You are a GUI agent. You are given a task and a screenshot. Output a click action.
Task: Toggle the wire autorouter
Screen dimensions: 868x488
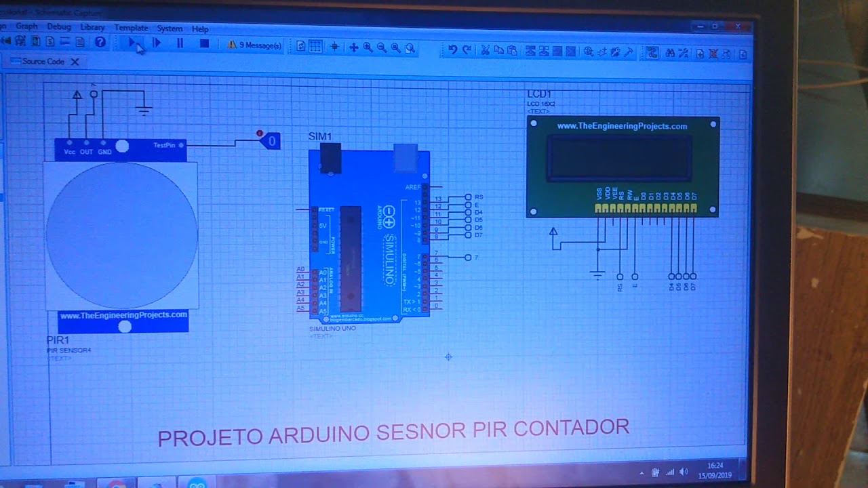(652, 53)
